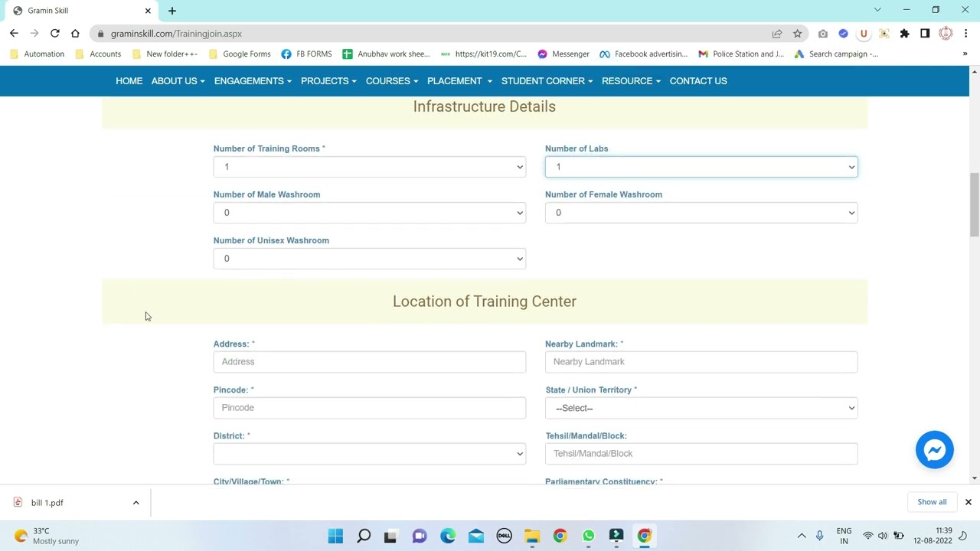The image size is (980, 551).
Task: Open the District dropdown
Action: click(x=370, y=454)
